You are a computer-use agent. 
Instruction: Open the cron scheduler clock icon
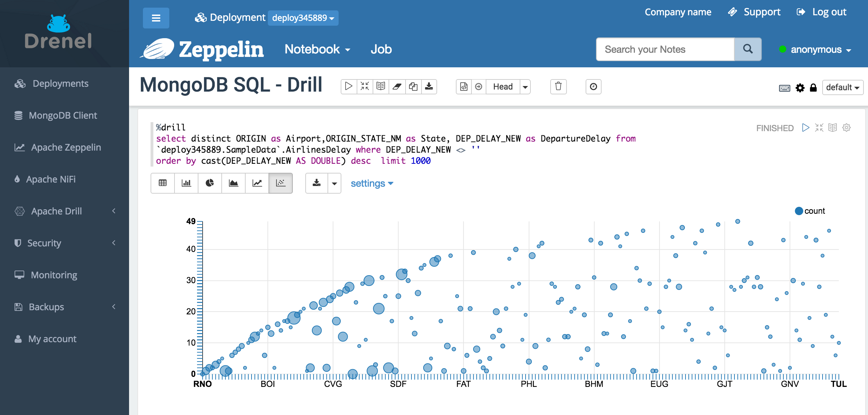[593, 86]
